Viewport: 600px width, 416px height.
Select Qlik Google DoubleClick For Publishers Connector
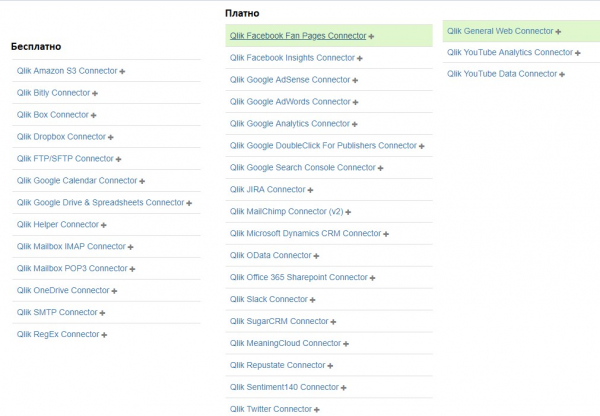(x=323, y=146)
